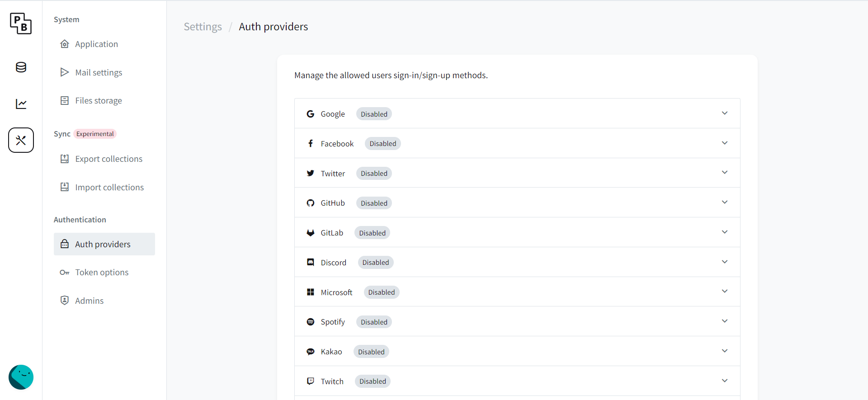Click the Mail settings send icon
This screenshot has height=400, width=868.
pos(65,72)
